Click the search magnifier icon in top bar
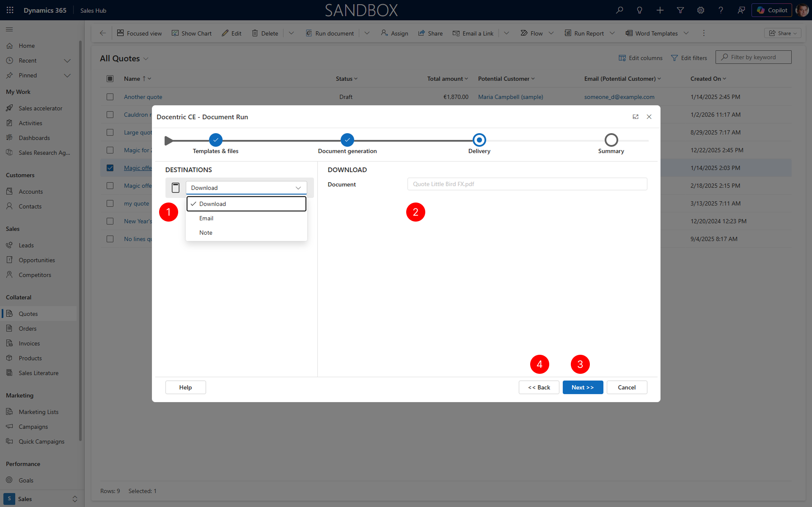This screenshot has height=507, width=812. 619,10
